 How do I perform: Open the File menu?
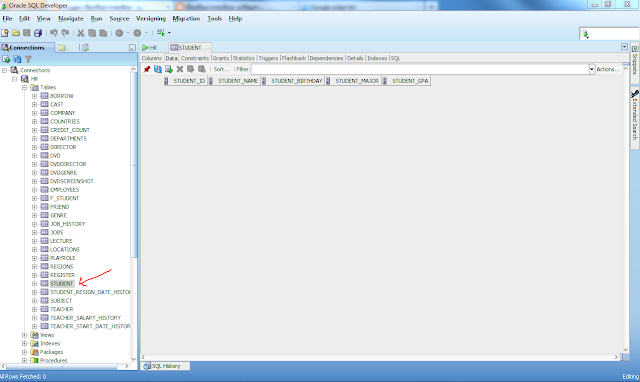pos(7,18)
